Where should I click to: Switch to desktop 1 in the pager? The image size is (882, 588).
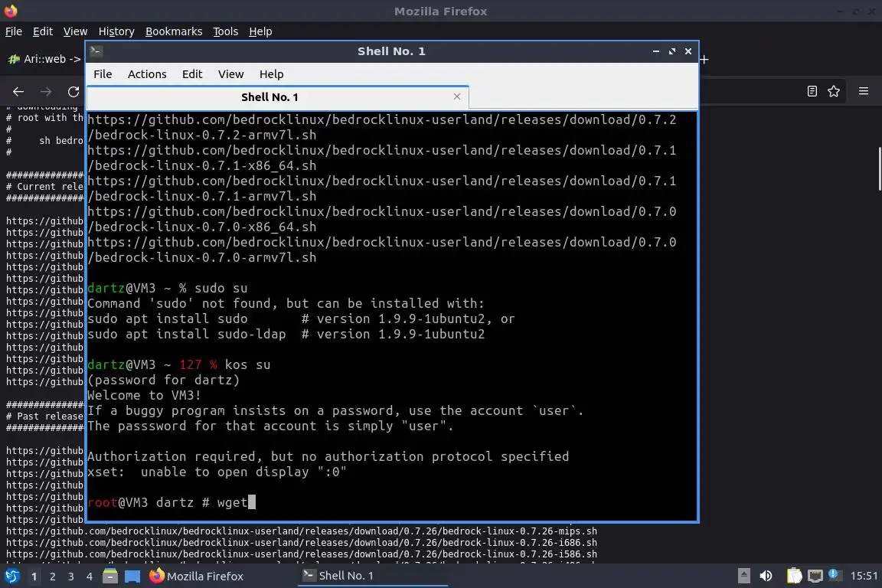point(34,577)
